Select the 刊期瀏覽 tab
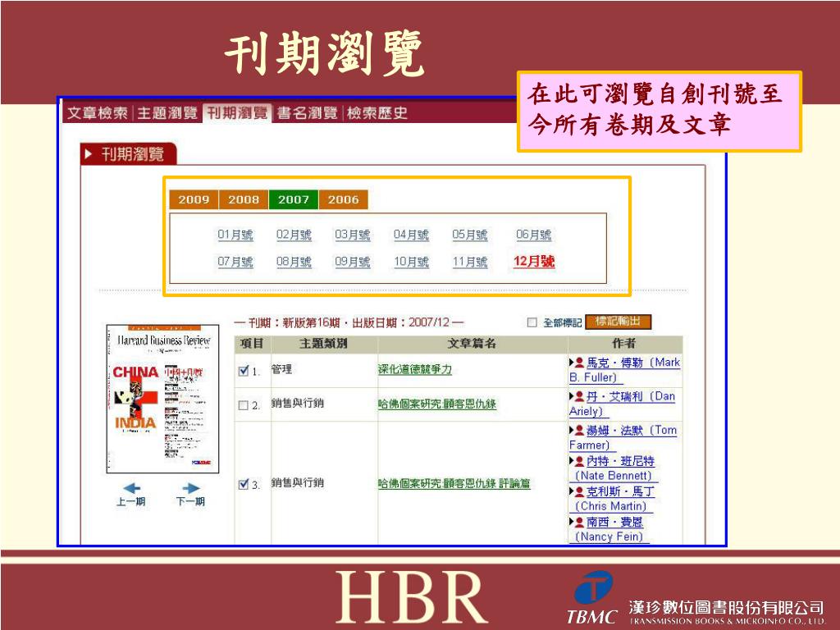840x630 pixels. (x=237, y=113)
